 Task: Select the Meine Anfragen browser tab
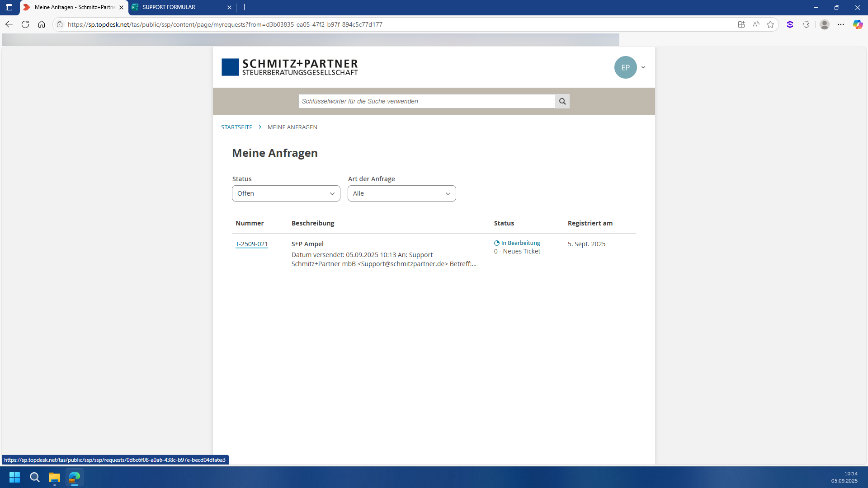72,7
